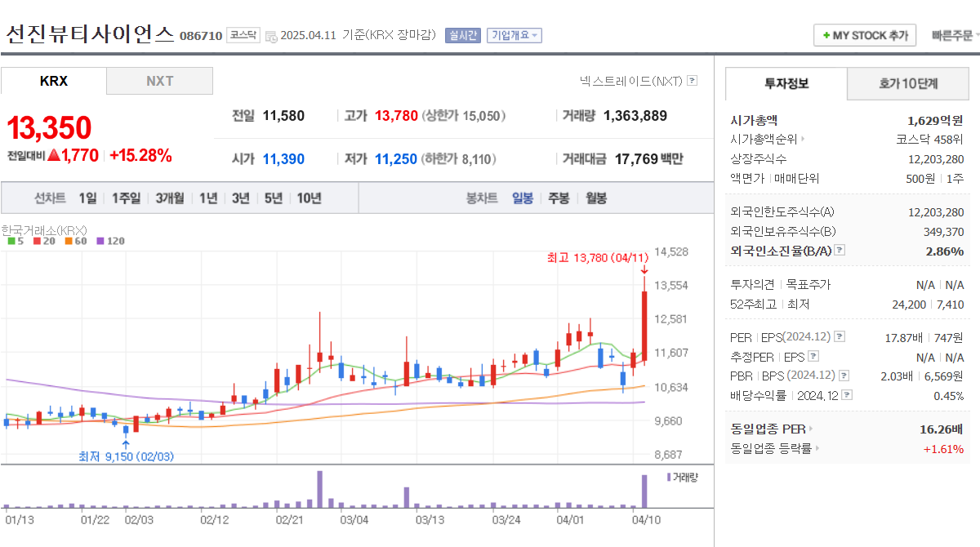This screenshot has width=980, height=547.
Task: Click the 외국인보유주식수(B) value 349,370
Action: click(942, 231)
